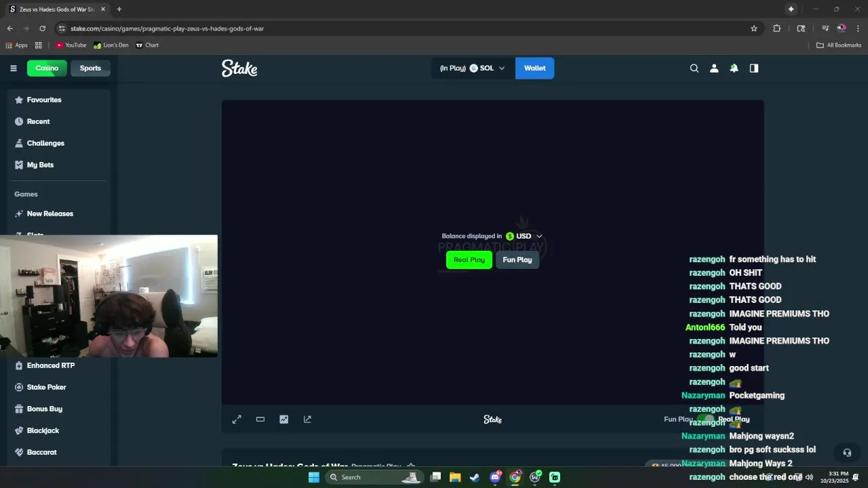The height and width of the screenshot is (488, 868).
Task: Toggle Fun Play / Real Play switch
Action: [706, 420]
